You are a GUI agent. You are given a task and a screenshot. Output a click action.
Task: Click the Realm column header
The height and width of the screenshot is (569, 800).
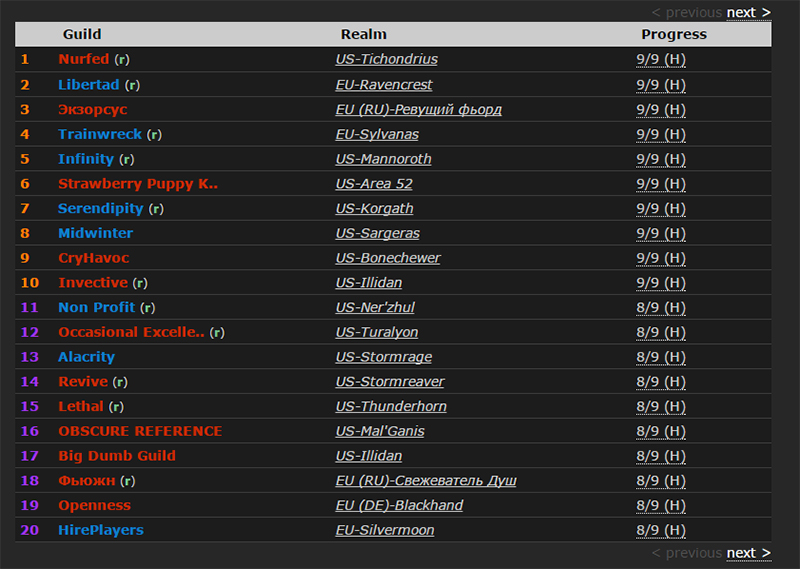click(x=364, y=34)
